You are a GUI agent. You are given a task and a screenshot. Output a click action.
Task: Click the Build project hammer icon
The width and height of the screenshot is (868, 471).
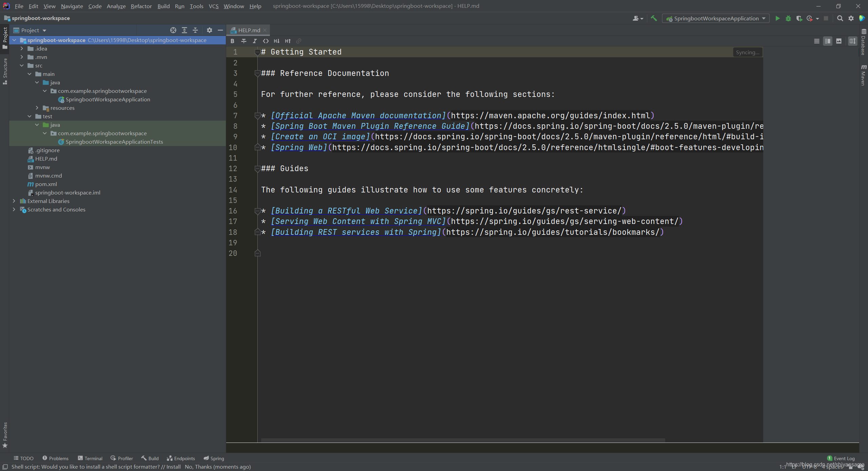(x=654, y=18)
